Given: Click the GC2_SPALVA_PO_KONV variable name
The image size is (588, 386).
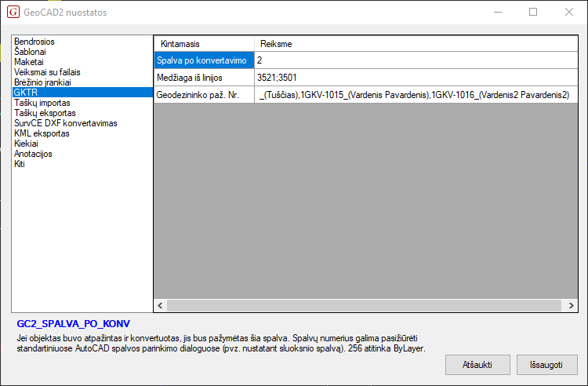Looking at the screenshot, I should pyautogui.click(x=74, y=324).
